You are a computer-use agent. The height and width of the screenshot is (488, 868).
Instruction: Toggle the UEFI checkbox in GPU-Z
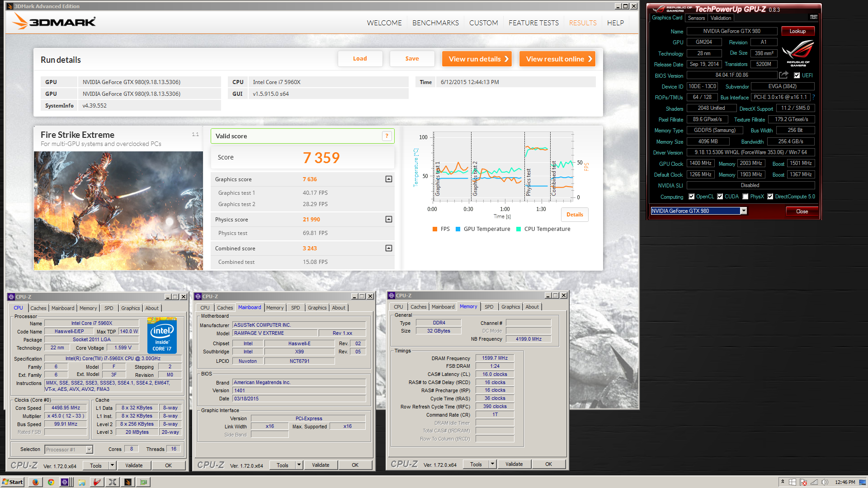[797, 75]
